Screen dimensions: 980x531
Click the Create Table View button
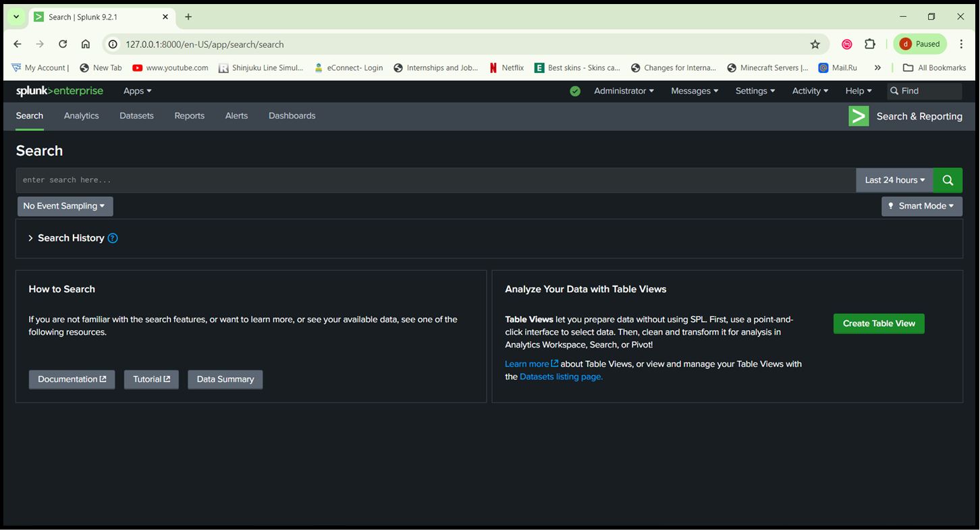click(878, 323)
